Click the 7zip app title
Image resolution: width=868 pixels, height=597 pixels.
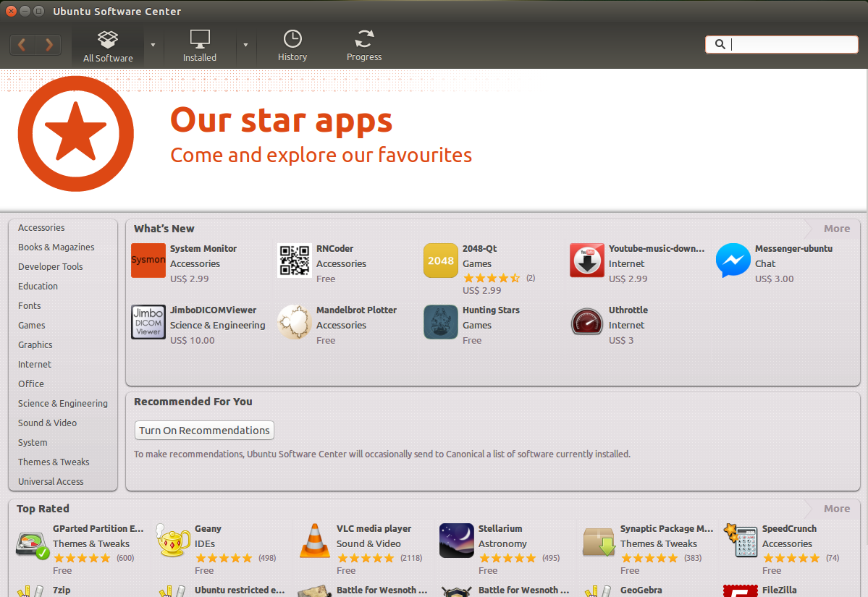point(62,590)
